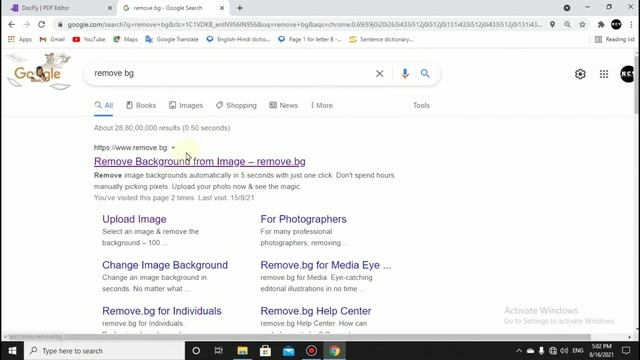Image resolution: width=640 pixels, height=360 pixels.
Task: Open the For Photographers sitelink
Action: [x=303, y=219]
